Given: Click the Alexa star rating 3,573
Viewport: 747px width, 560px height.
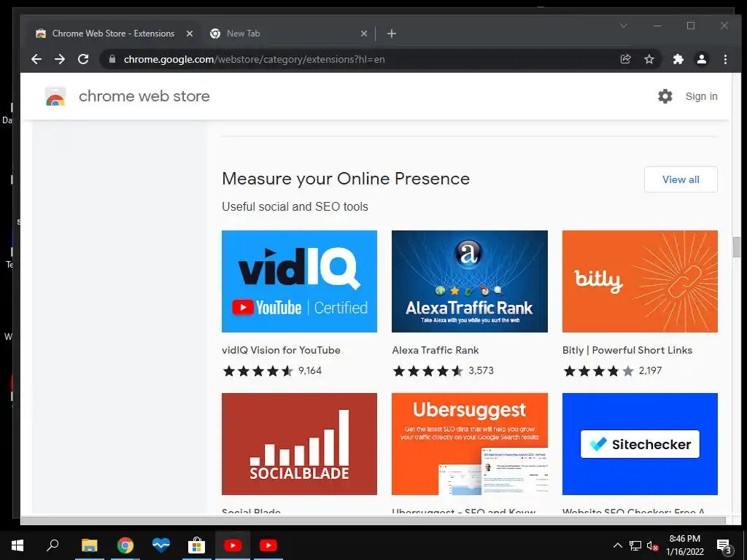Looking at the screenshot, I should [x=443, y=370].
